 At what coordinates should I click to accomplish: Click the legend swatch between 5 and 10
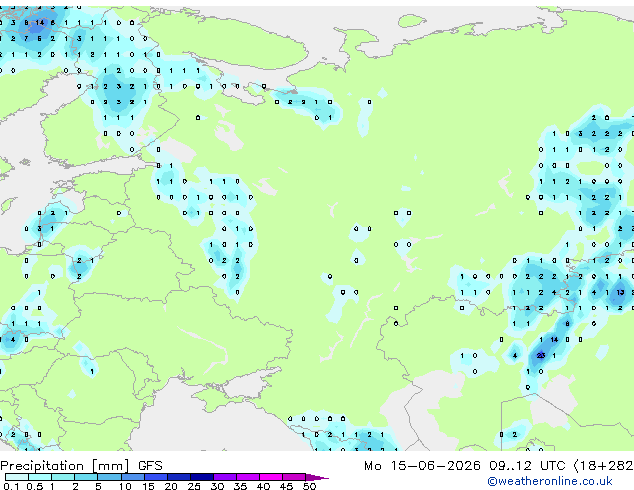click(x=109, y=477)
